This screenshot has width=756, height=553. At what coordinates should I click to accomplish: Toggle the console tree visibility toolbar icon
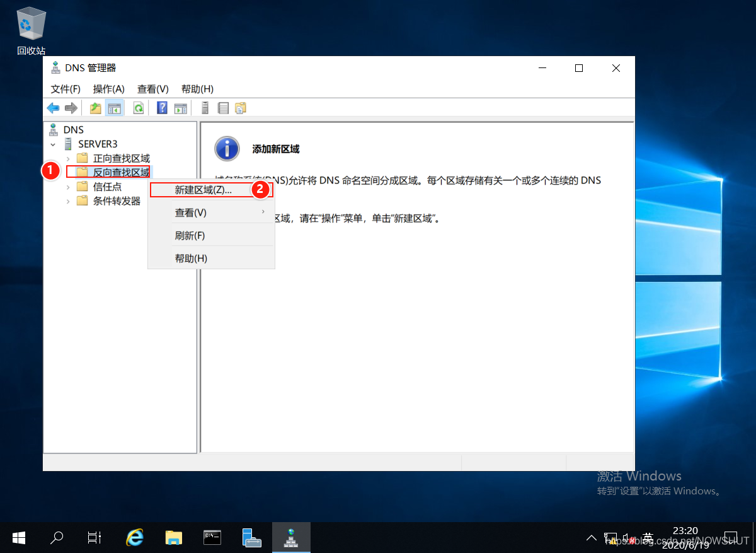[115, 107]
